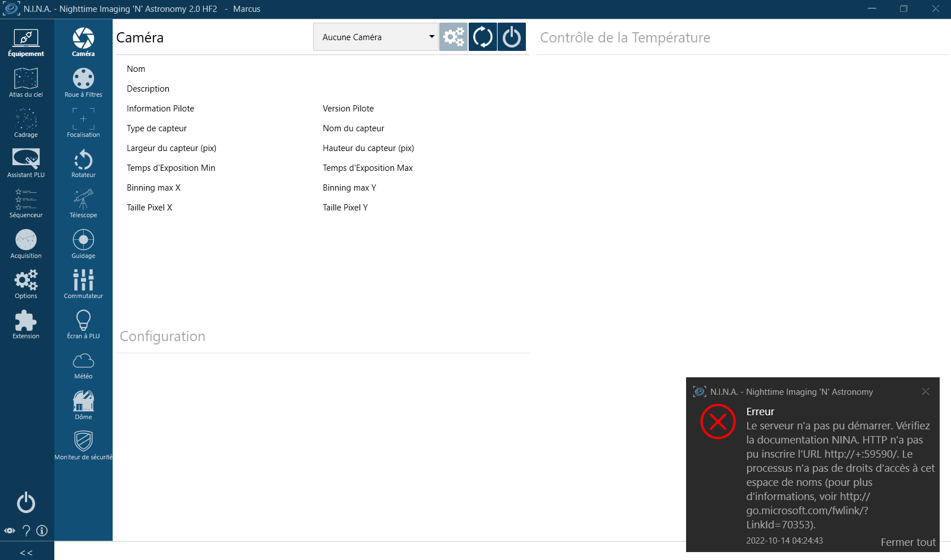Open the Séquenceur section
This screenshot has width=951, height=560.
26,203
